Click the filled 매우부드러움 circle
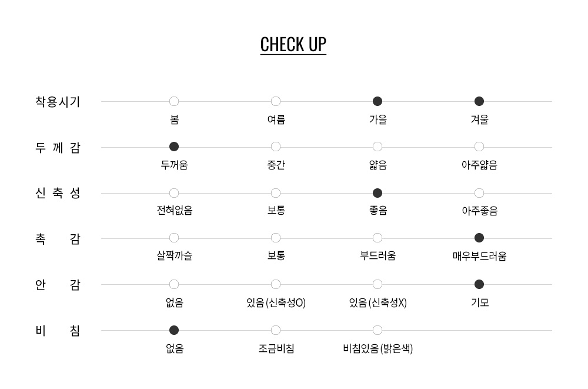Screen dimensions: 588x389 coord(479,238)
